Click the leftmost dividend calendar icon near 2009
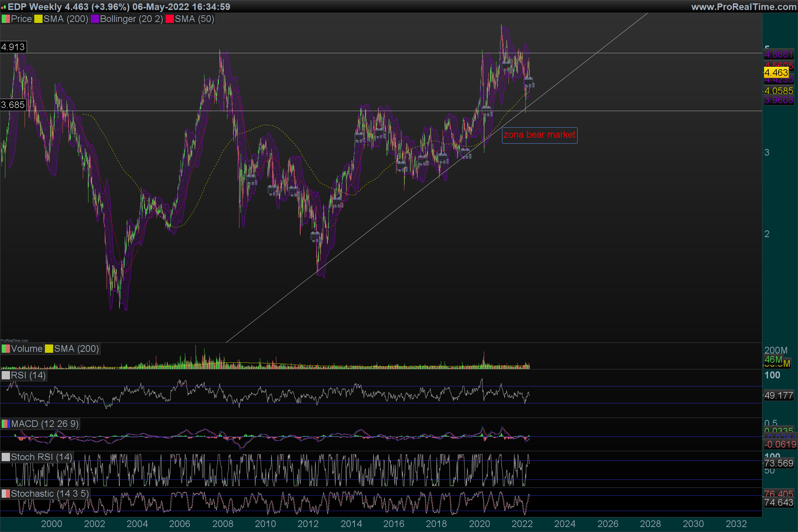 click(x=251, y=179)
